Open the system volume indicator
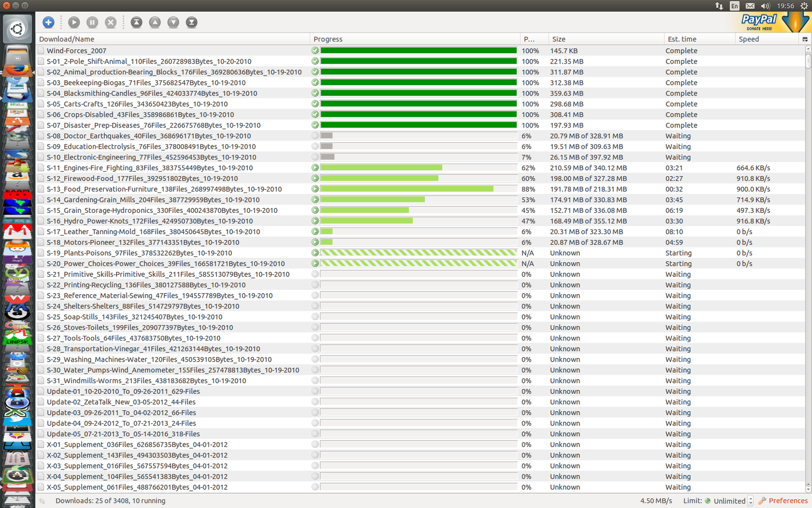This screenshot has width=812, height=508. [765, 6]
